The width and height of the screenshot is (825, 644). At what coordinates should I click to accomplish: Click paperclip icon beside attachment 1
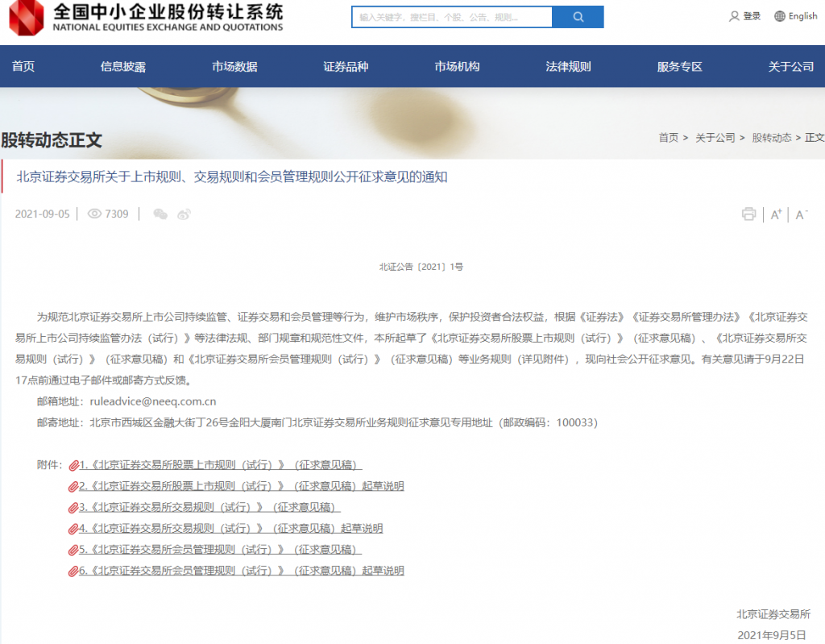coord(73,466)
